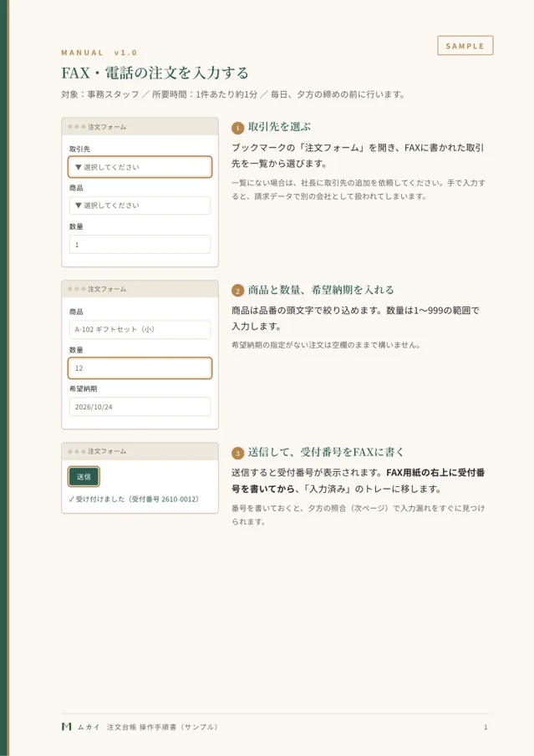Viewport: 534px width, 756px height.
Task: Click the subtitle line starting 対象:事務スタッフ
Action: [233, 94]
